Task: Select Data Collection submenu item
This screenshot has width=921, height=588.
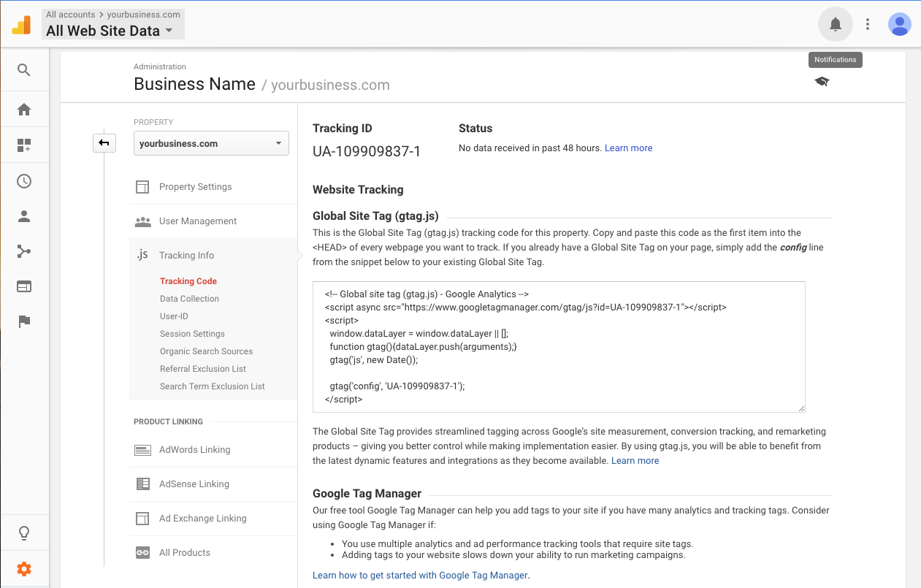Action: (189, 299)
